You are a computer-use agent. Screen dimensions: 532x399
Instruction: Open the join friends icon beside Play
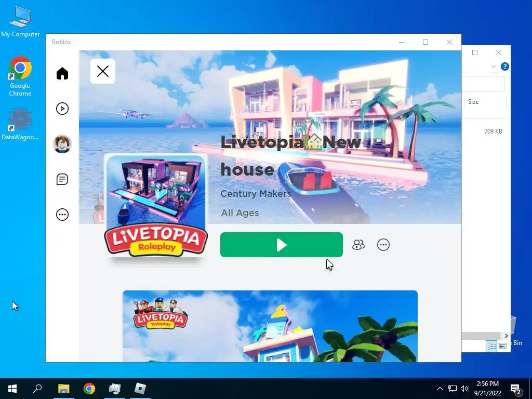tap(358, 245)
